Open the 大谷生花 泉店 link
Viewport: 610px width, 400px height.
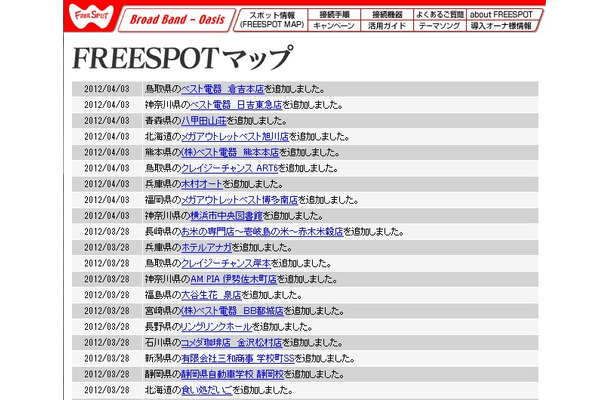(x=211, y=295)
